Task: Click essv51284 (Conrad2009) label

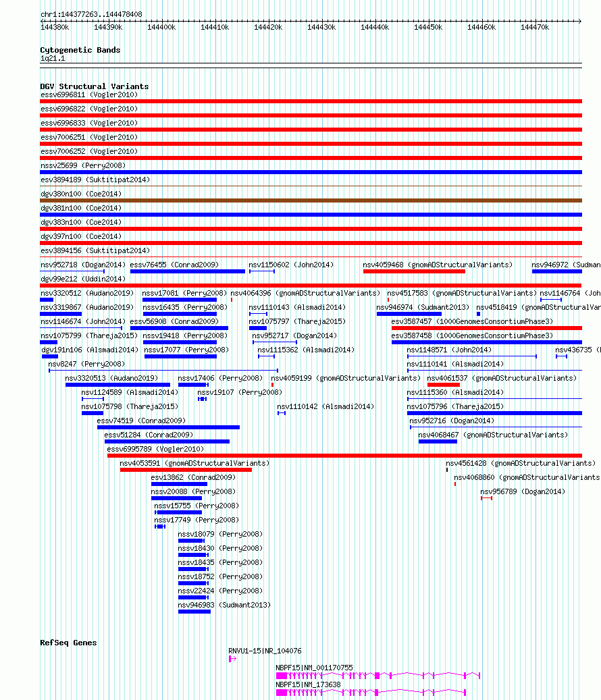Action: click(x=149, y=435)
